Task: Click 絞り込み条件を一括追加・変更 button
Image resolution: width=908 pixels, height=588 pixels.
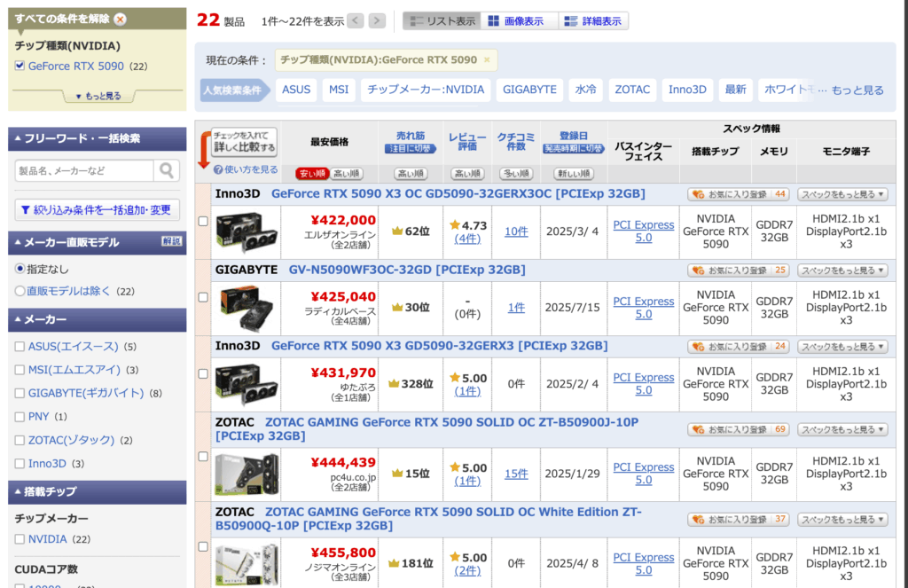Action: click(x=98, y=210)
